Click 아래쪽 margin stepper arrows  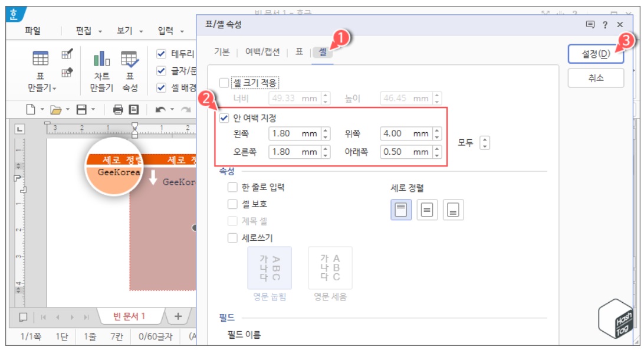click(438, 152)
